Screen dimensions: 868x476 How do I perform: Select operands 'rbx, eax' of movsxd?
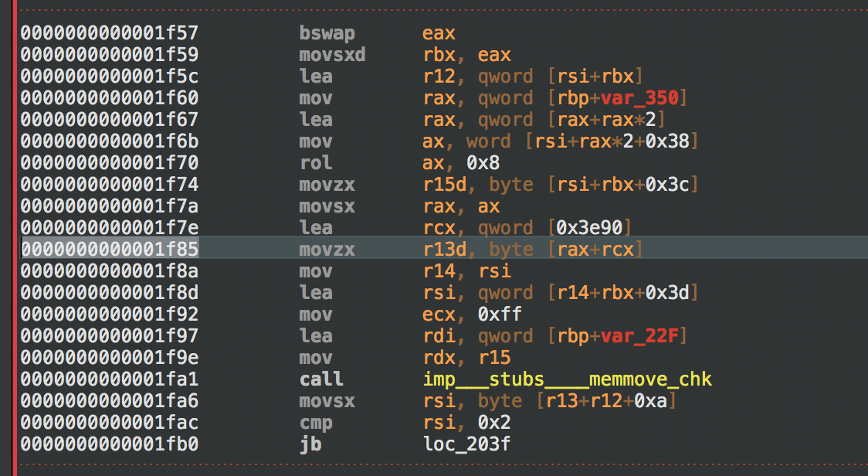pos(466,55)
